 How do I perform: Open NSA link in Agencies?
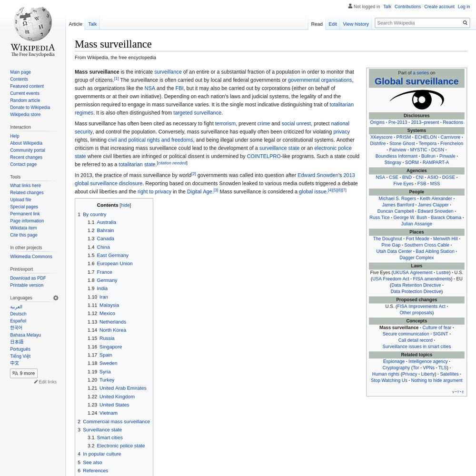click(380, 177)
